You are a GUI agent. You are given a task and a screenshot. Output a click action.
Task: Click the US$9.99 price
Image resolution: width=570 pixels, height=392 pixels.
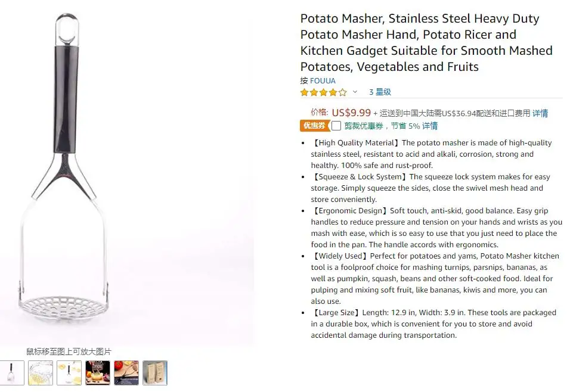click(351, 113)
